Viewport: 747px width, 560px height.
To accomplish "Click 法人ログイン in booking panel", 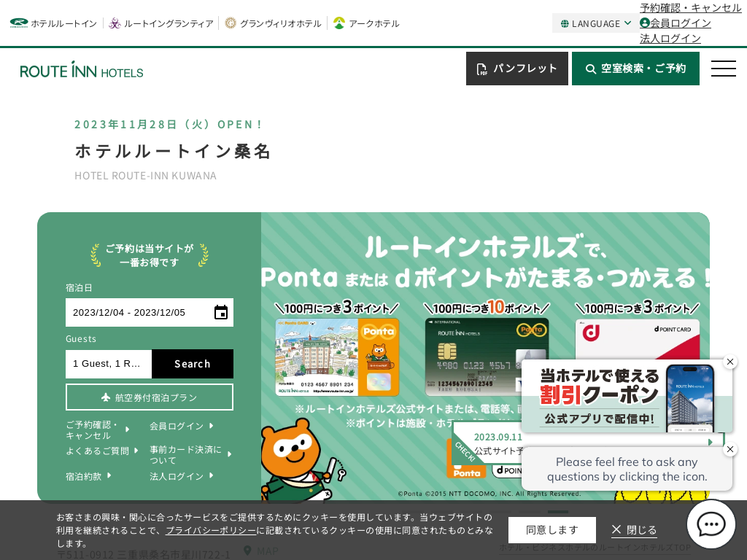I will 182,476.
